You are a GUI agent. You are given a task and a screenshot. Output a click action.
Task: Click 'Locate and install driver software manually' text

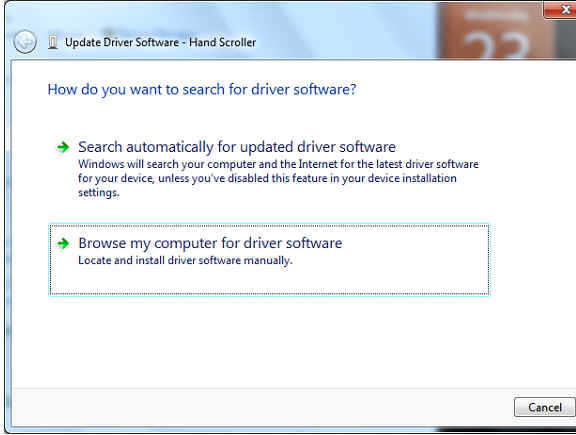pyautogui.click(x=185, y=260)
